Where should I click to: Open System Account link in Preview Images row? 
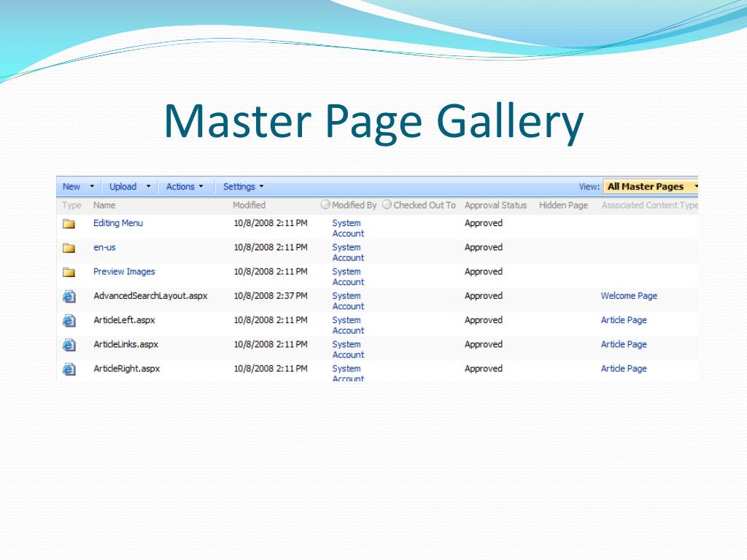(348, 276)
